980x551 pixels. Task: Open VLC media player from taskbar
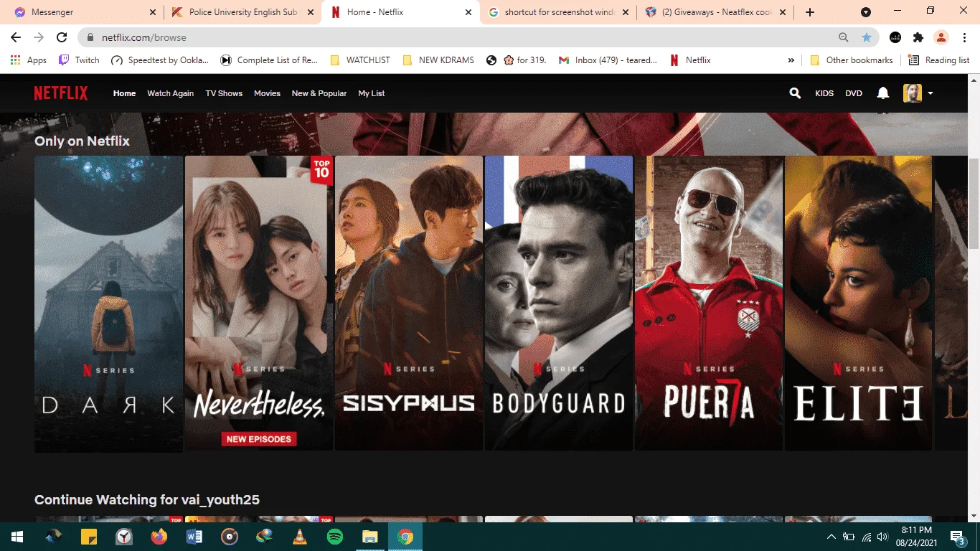(300, 537)
